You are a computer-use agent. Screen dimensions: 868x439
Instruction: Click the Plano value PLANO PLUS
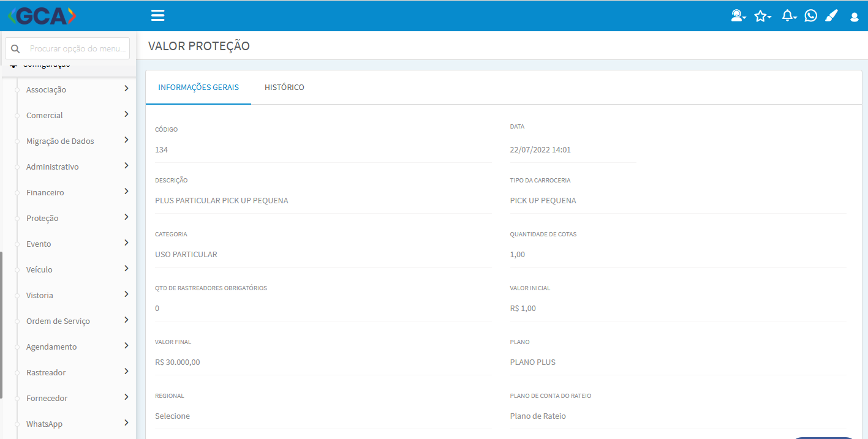coord(533,362)
